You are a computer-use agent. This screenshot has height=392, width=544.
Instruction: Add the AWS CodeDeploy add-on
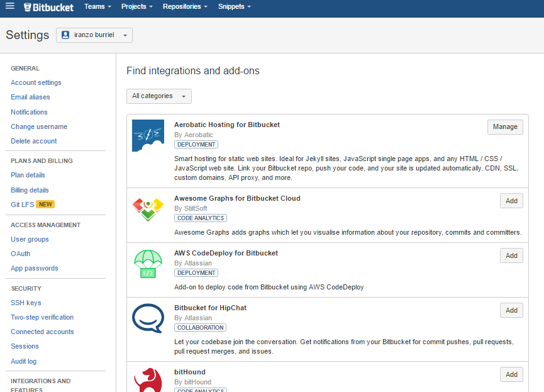pos(511,255)
